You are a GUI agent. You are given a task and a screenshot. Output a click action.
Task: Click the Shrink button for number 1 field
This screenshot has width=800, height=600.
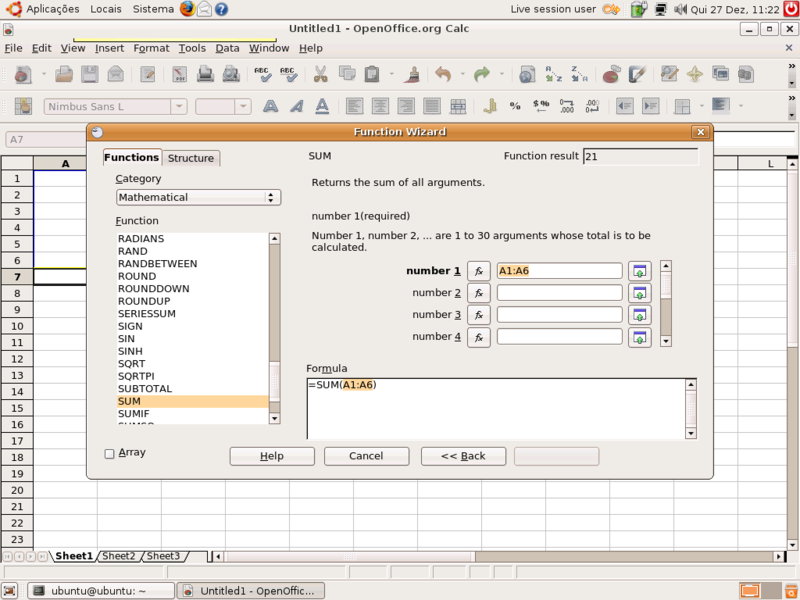[640, 271]
